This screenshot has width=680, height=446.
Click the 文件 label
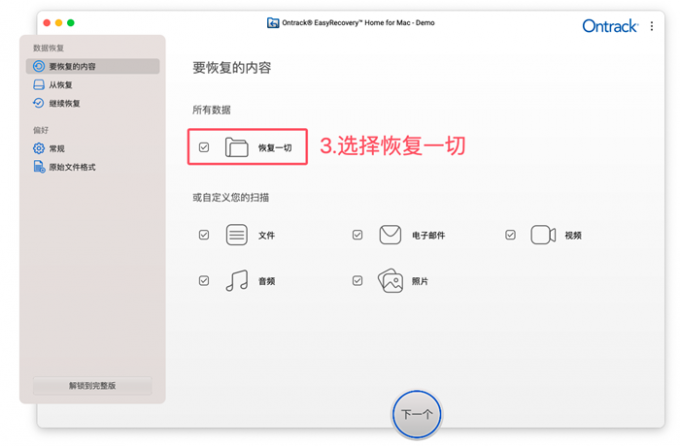267,235
